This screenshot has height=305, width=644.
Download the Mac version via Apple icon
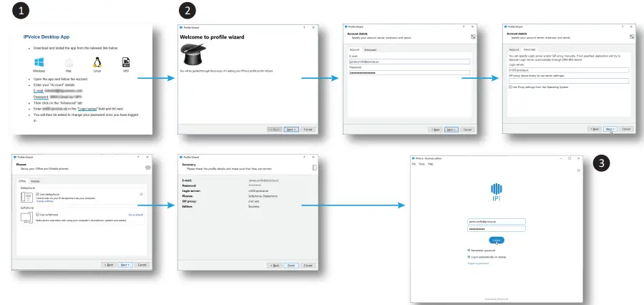68,62
